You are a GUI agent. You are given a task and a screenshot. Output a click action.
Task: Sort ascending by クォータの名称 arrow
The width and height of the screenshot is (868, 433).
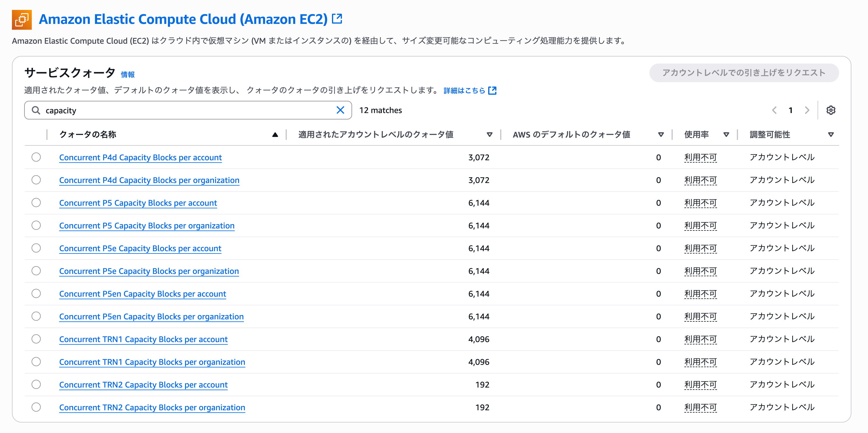tap(275, 134)
